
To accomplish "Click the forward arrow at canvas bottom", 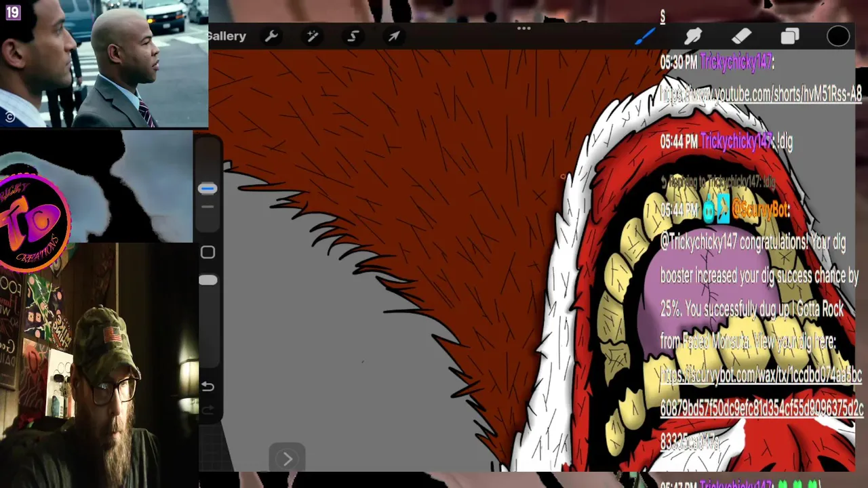I will (287, 459).
